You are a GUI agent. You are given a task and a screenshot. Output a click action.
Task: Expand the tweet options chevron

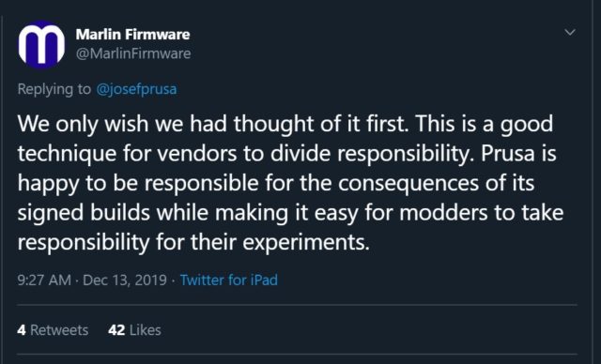(x=570, y=32)
